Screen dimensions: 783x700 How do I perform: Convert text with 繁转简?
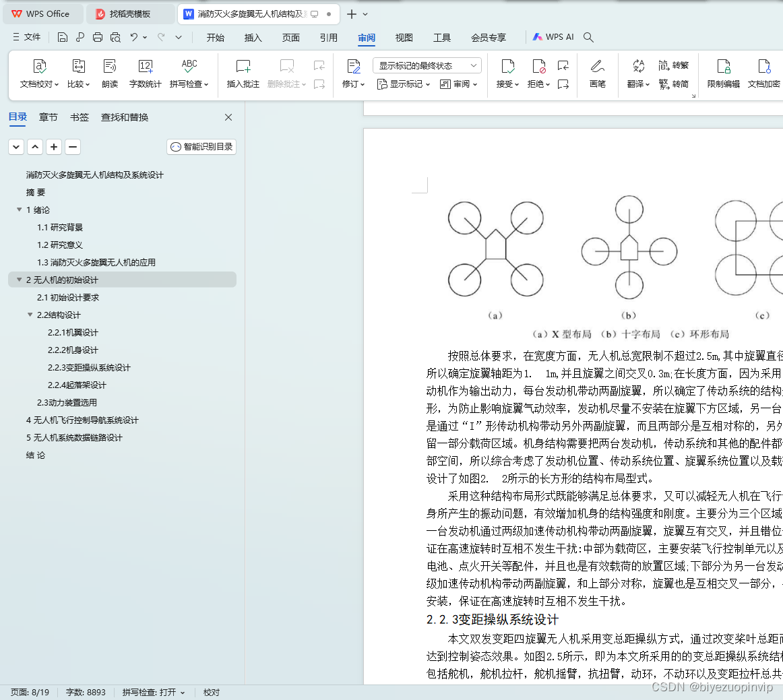coord(673,84)
